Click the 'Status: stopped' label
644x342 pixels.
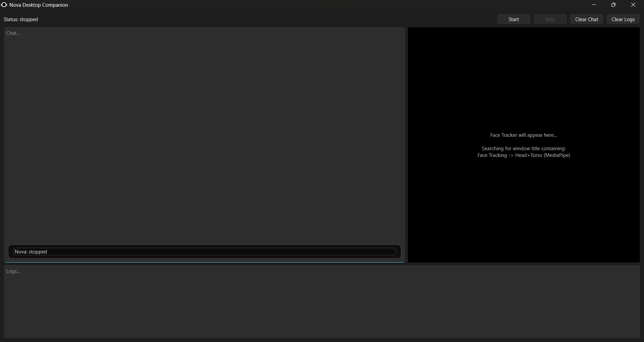[21, 19]
